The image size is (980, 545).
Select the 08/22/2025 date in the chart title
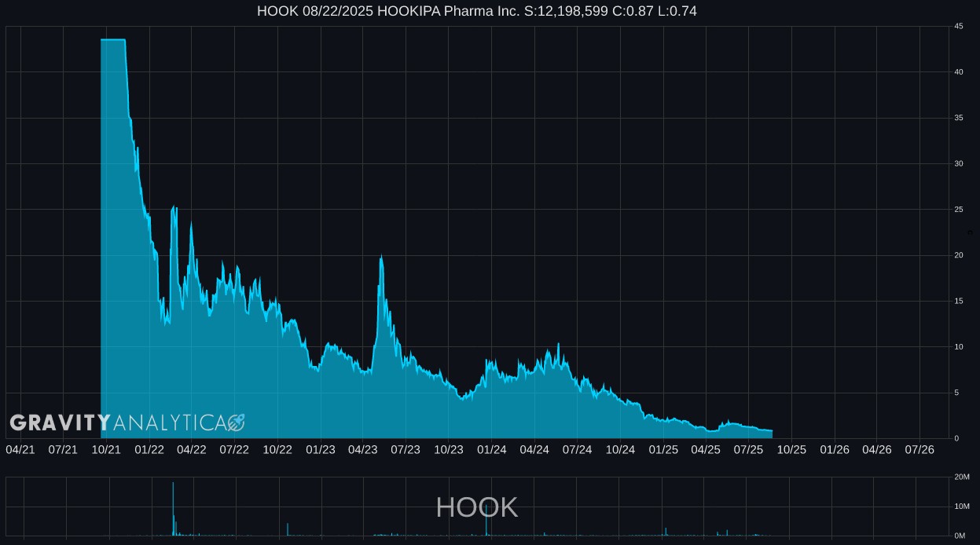(x=337, y=11)
